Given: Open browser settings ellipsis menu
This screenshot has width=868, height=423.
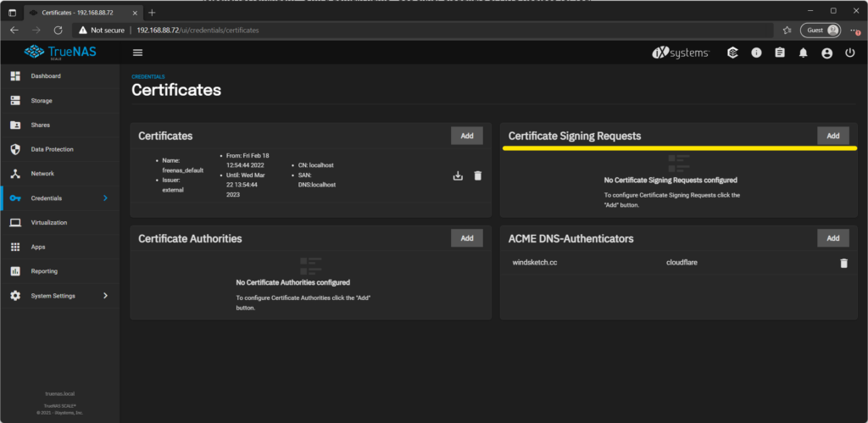Looking at the screenshot, I should 854,31.
